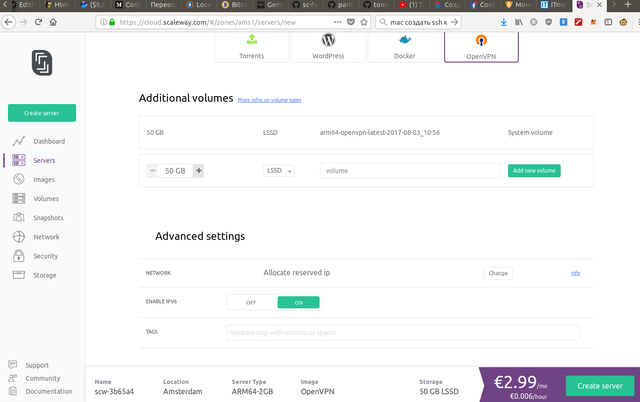Open the Storage section
The width and height of the screenshot is (640, 402).
click(x=44, y=275)
